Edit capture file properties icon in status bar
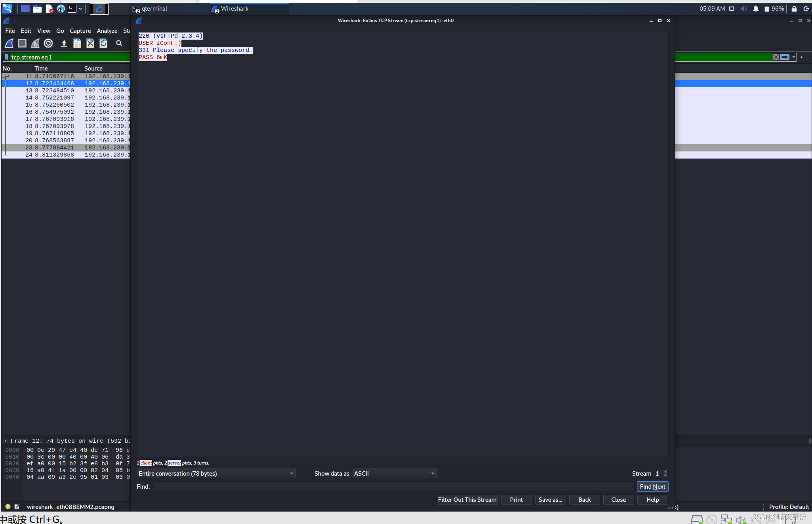This screenshot has width=812, height=524. pos(17,507)
